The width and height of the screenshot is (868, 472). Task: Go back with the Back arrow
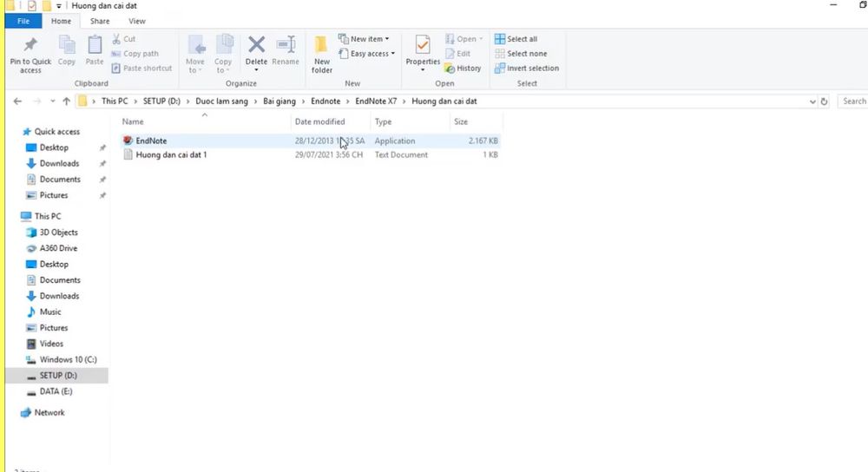(17, 102)
